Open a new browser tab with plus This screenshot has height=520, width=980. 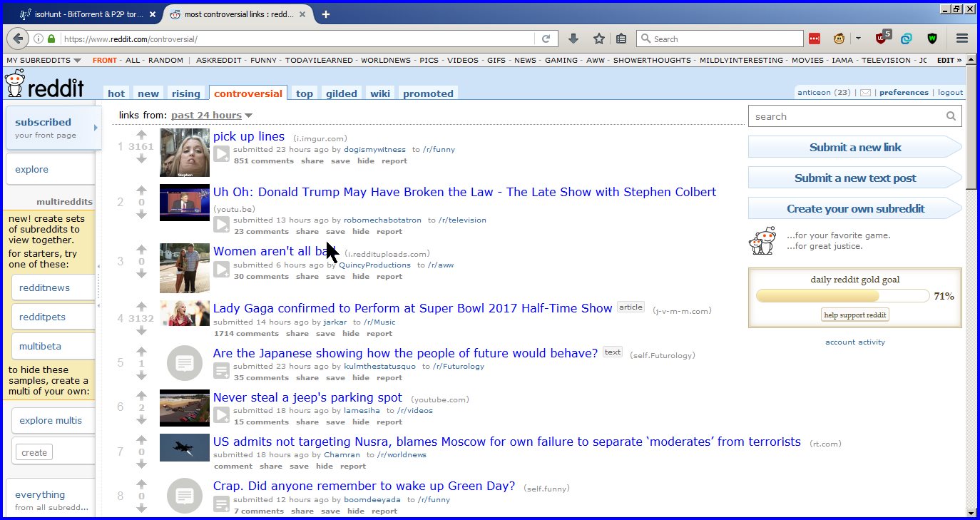click(x=326, y=14)
